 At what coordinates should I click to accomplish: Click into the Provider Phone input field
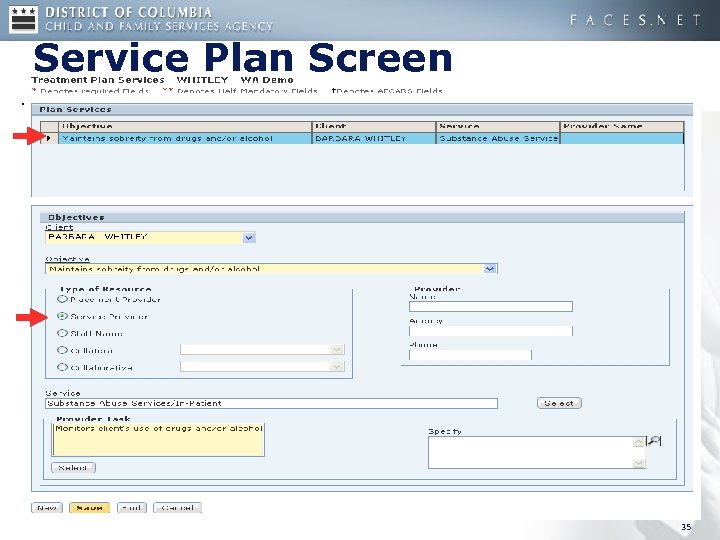470,354
